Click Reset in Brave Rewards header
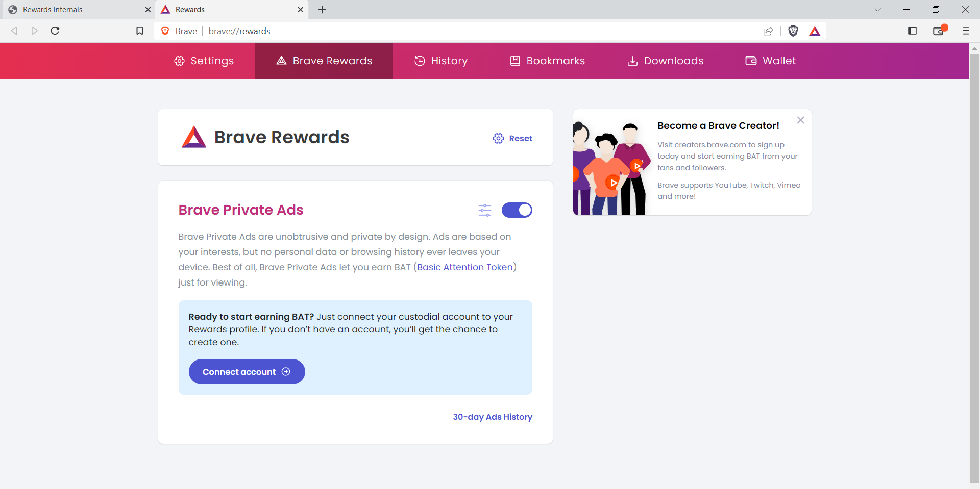Viewport: 980px width, 489px height. tap(512, 138)
